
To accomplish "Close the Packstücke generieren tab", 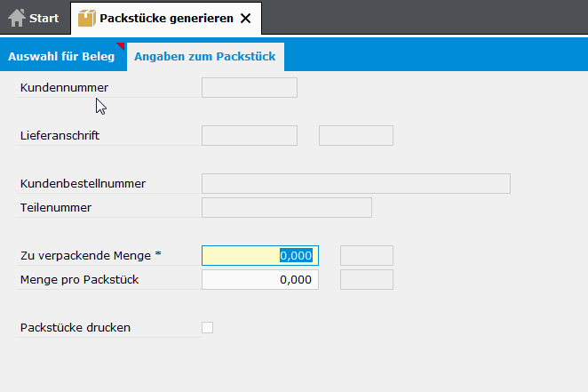I will 246,18.
